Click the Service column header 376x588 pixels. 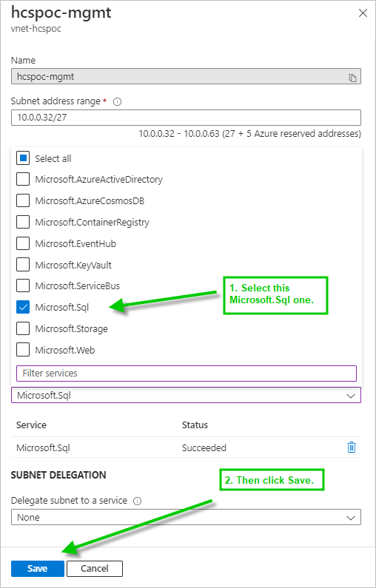(x=32, y=425)
